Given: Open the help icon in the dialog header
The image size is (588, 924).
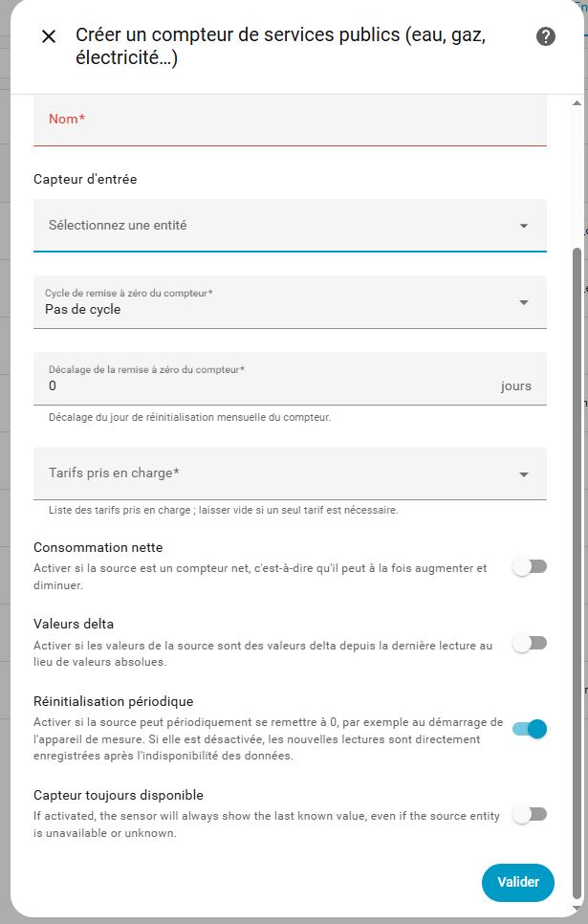Looking at the screenshot, I should point(546,36).
